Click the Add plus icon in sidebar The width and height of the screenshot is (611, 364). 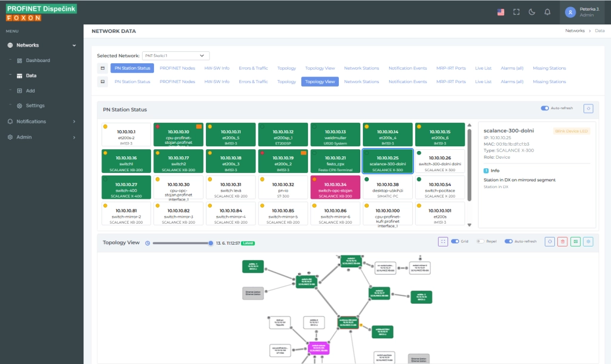pos(20,91)
